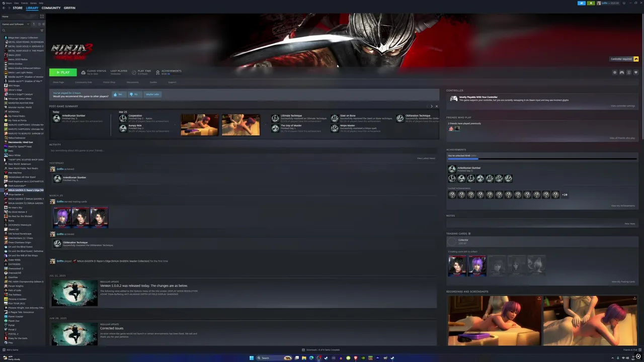
Task: Click Add a Game button
Action: click(11, 350)
